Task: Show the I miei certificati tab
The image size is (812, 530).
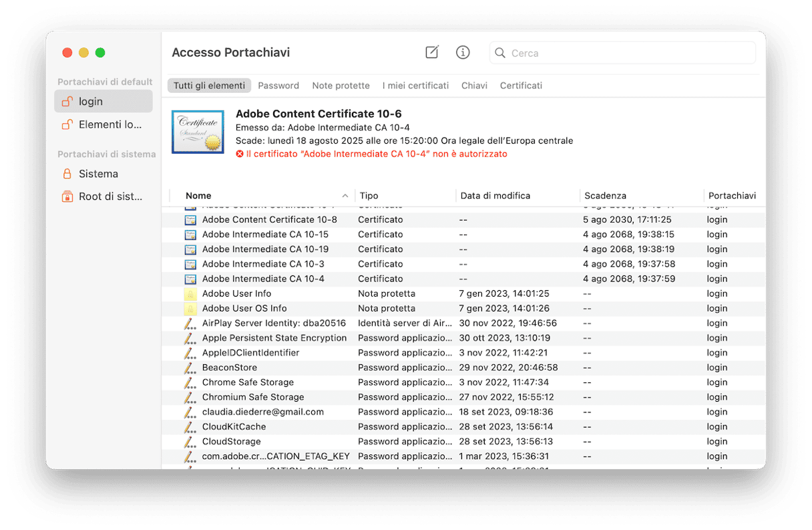Action: (x=415, y=86)
